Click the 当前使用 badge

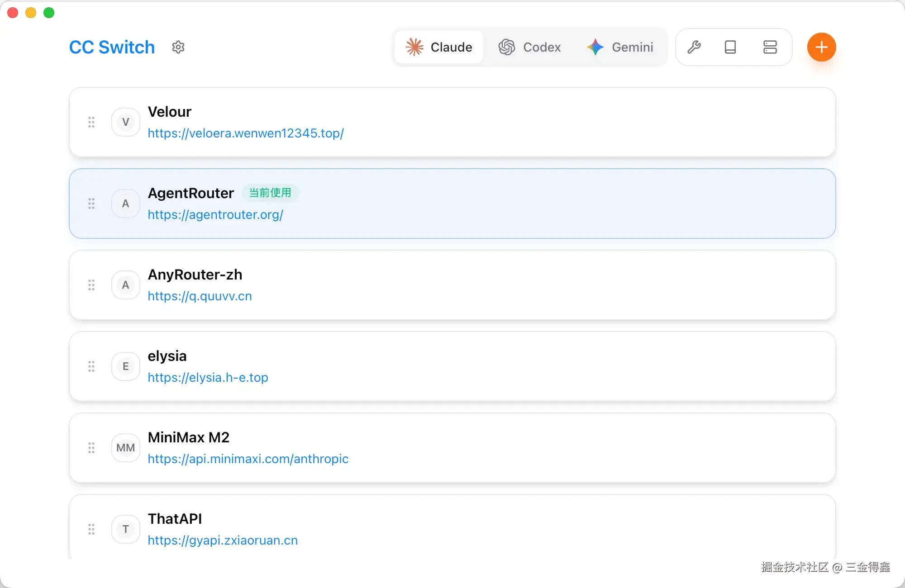click(x=270, y=193)
